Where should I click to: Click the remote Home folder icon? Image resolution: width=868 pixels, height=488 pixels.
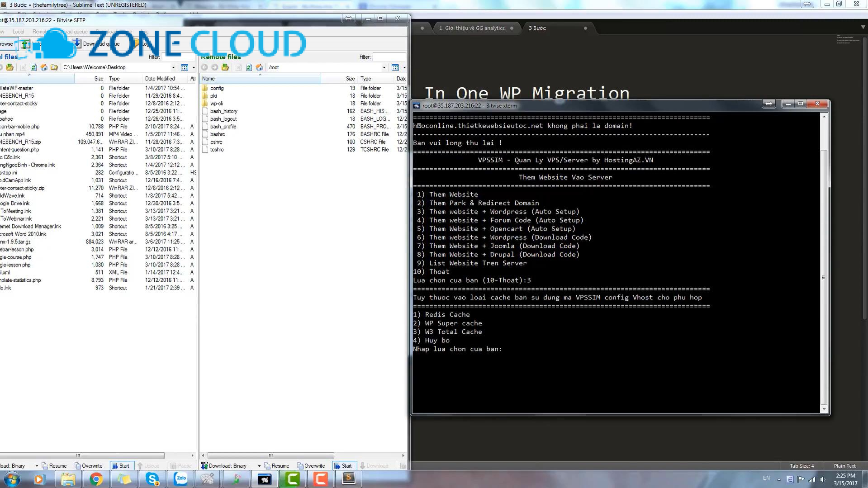pyautogui.click(x=259, y=67)
